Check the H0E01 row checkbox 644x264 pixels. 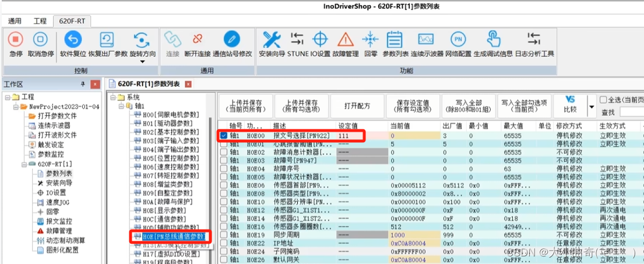tap(223, 144)
